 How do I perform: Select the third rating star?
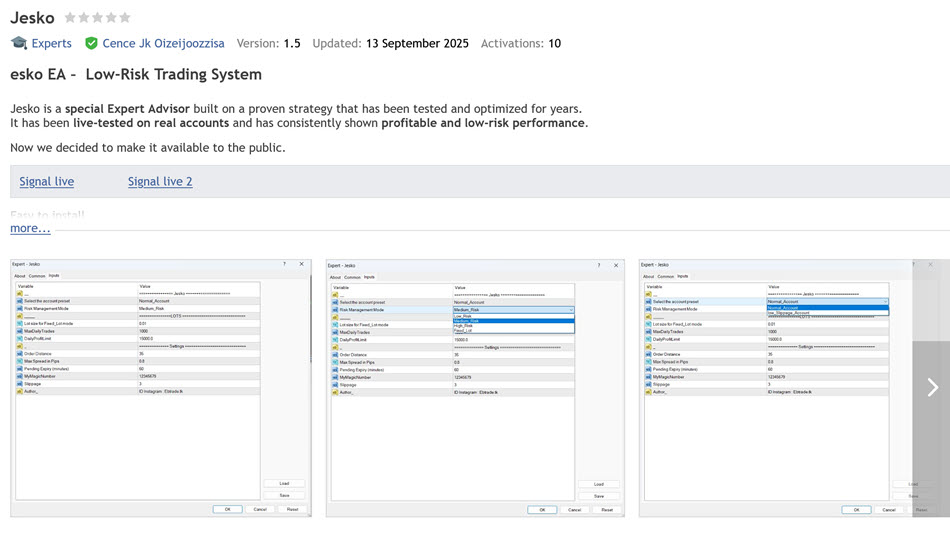[x=97, y=18]
